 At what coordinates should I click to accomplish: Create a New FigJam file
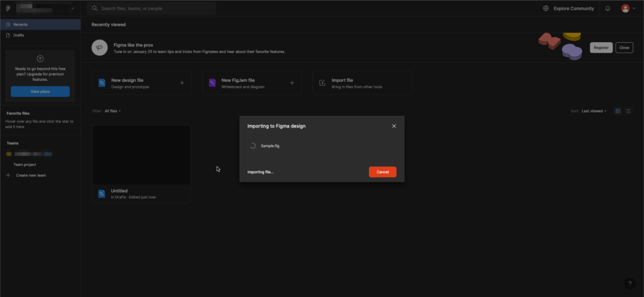(252, 83)
